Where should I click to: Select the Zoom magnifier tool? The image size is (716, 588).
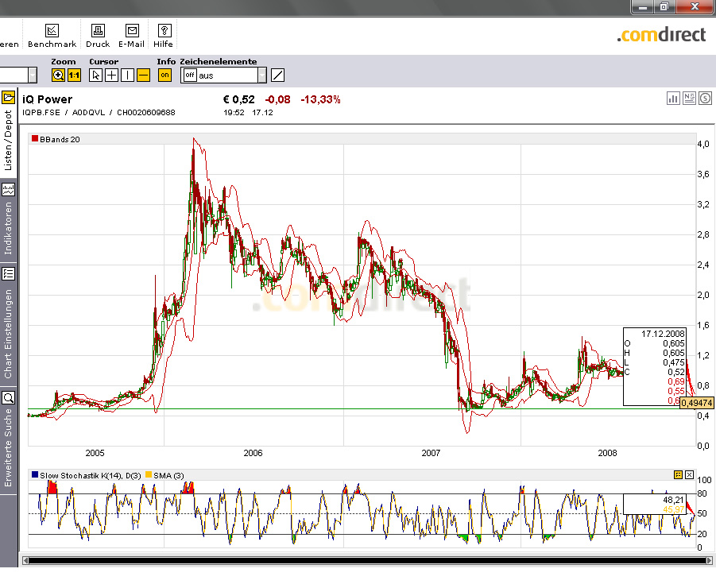coord(57,74)
